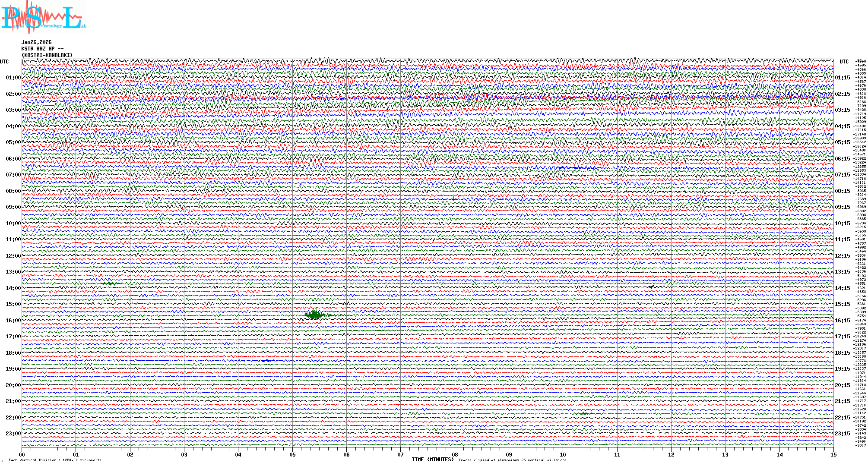Click the Jan26,2026 date label
This screenshot has width=868, height=466.
pos(37,42)
